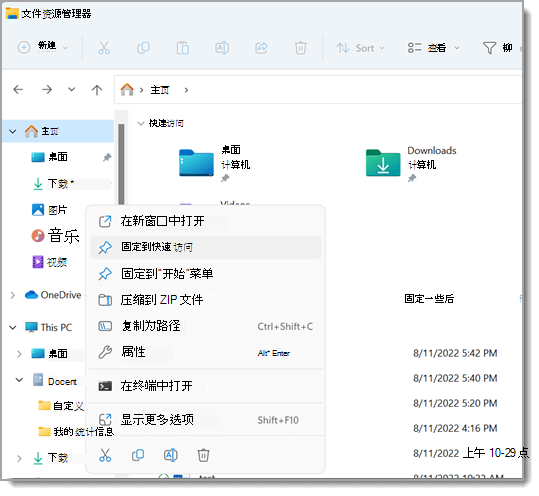Image resolution: width=539 pixels, height=496 pixels.
Task: Click the pin icon next to sidebar 桌面
Action: 107,157
